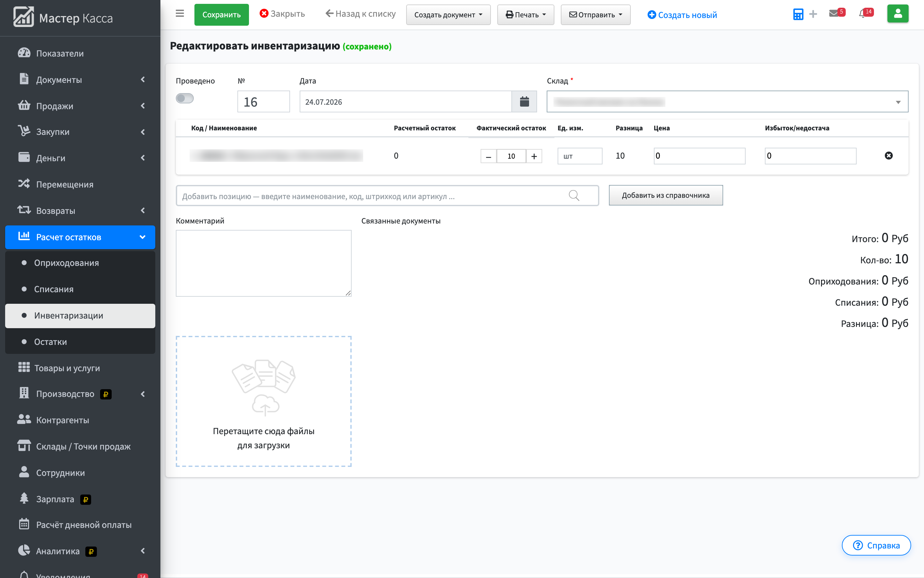Image resolution: width=924 pixels, height=578 pixels.
Task: Open the Отправить dropdown
Action: click(595, 15)
